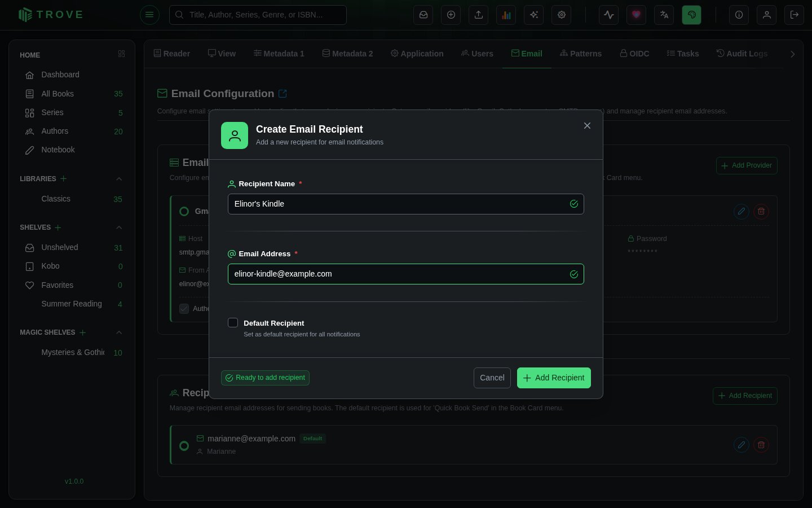Open the inbox tray icon in top bar
812x508 pixels.
(x=423, y=15)
